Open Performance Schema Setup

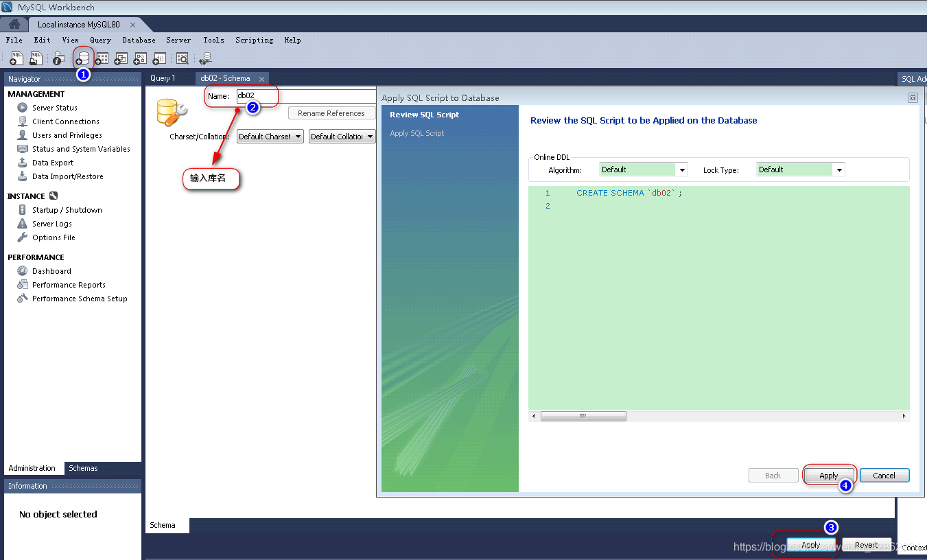(80, 299)
